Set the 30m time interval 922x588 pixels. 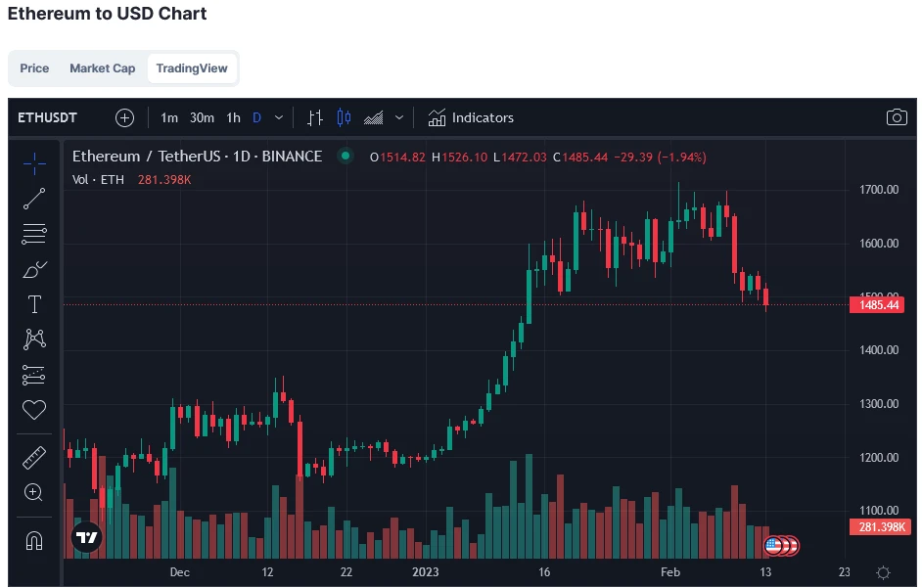pyautogui.click(x=202, y=117)
